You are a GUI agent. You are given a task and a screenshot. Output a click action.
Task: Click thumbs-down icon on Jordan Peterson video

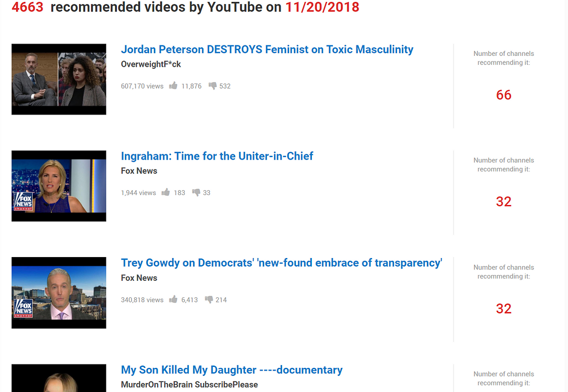pos(213,86)
